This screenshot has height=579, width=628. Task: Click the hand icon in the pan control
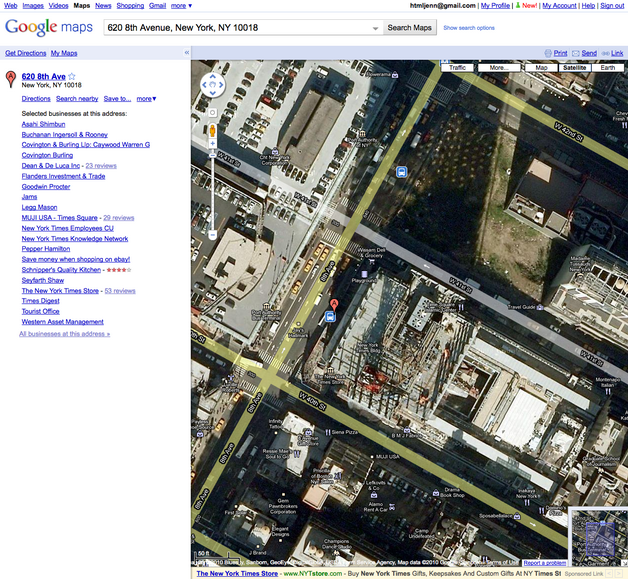point(213,85)
